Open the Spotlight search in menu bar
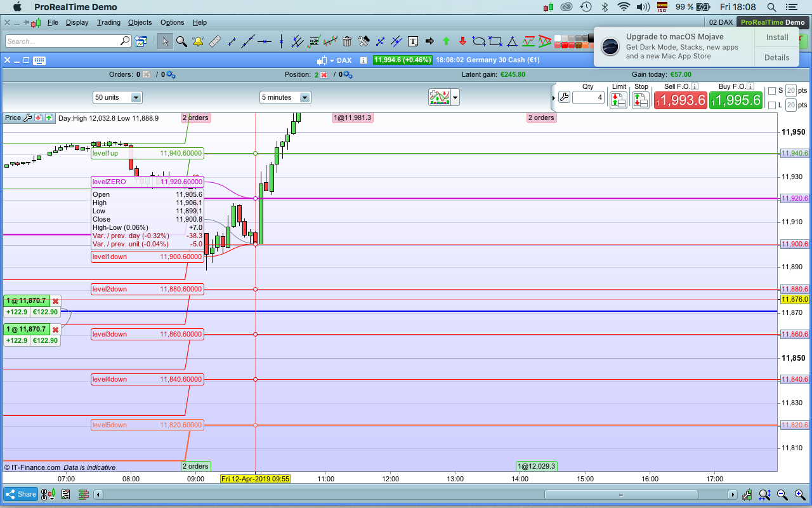The width and height of the screenshot is (812, 508). click(772, 7)
